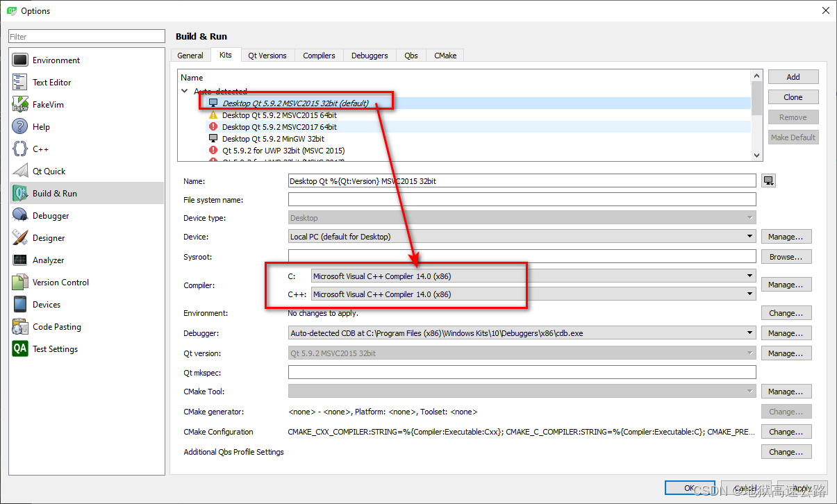This screenshot has height=504, width=837.
Task: Open the C compiler dropdown
Action: point(533,276)
